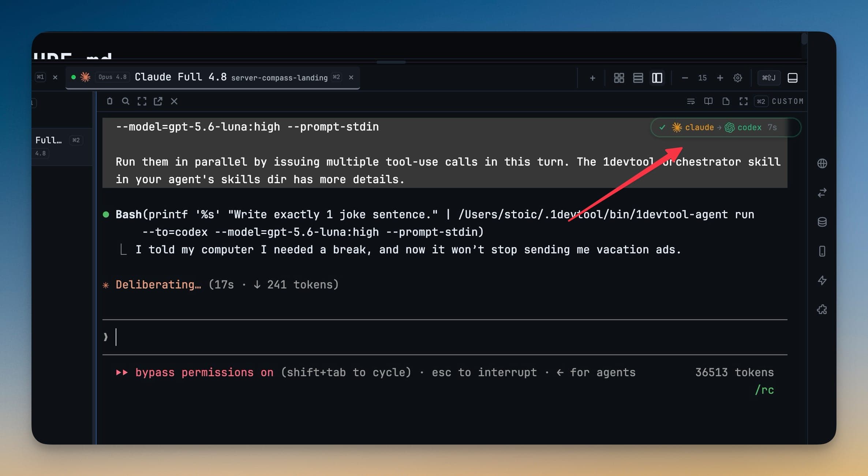
Task: Click the font size value 15
Action: tap(702, 78)
